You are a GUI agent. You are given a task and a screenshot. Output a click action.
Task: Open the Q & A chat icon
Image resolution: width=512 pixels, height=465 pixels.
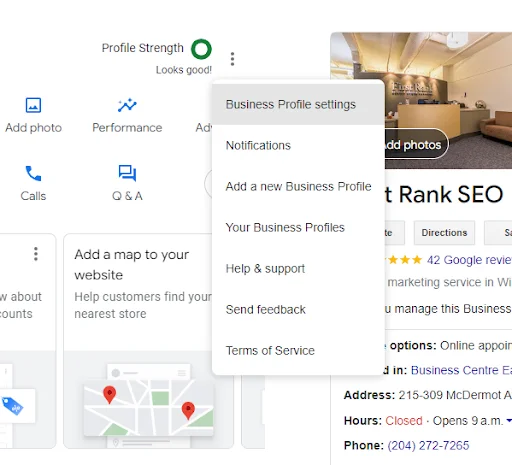[x=127, y=173]
